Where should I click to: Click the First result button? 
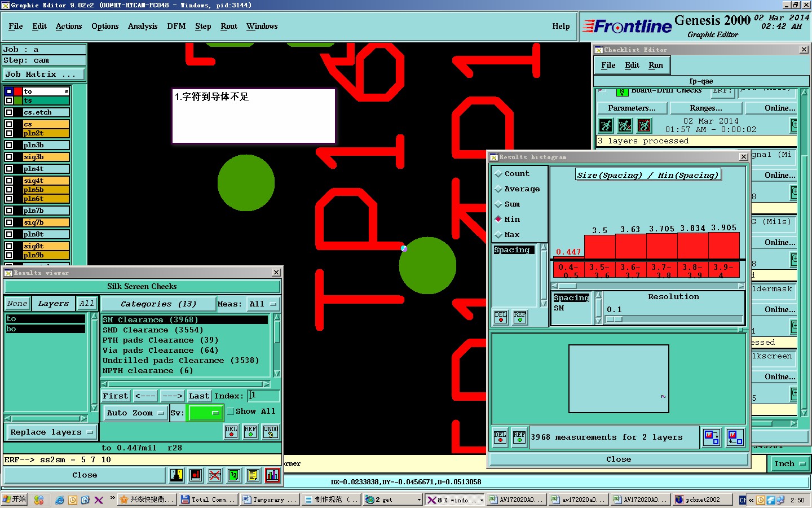[116, 396]
